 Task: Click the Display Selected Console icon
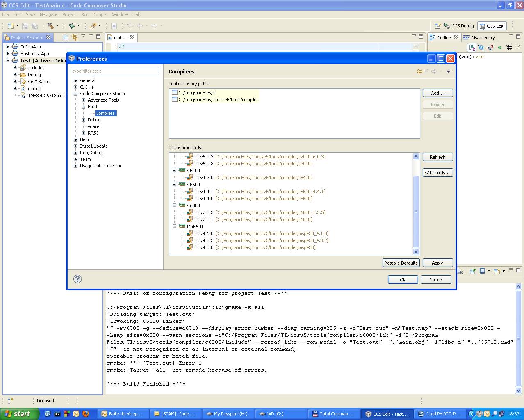coord(483,271)
